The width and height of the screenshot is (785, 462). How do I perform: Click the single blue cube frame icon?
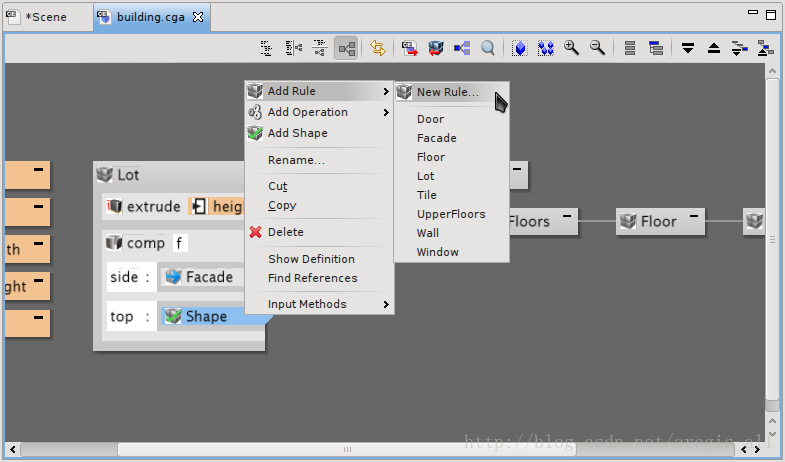click(x=520, y=48)
